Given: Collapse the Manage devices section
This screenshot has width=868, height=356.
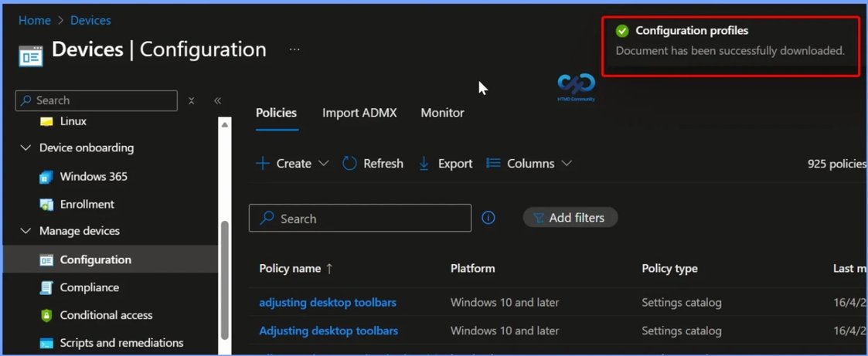Looking at the screenshot, I should point(26,231).
